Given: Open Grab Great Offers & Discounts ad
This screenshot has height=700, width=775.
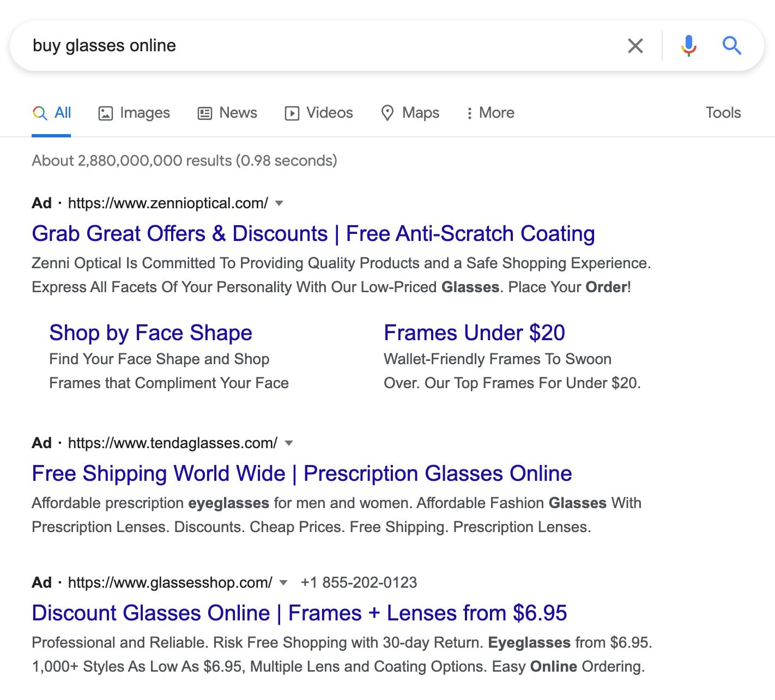Looking at the screenshot, I should pos(313,234).
